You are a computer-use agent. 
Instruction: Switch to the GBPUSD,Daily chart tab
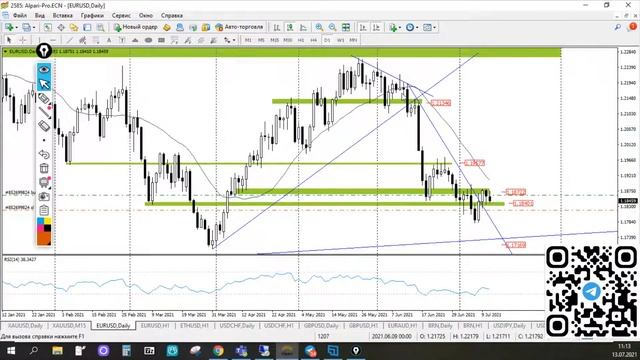pyautogui.click(x=321, y=326)
